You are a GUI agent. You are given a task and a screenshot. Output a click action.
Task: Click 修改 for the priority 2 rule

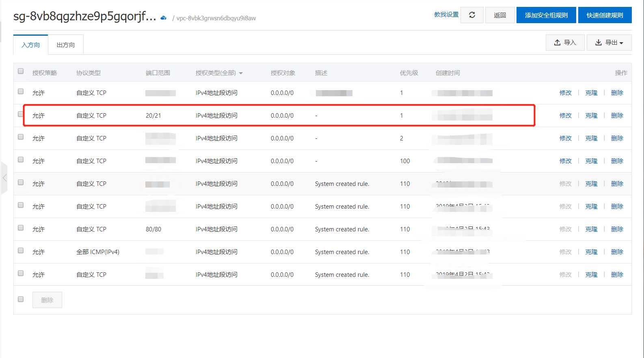click(566, 138)
